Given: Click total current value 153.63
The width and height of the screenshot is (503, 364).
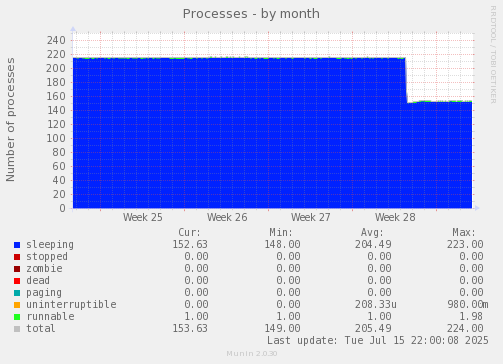Looking at the screenshot, I should point(190,329).
